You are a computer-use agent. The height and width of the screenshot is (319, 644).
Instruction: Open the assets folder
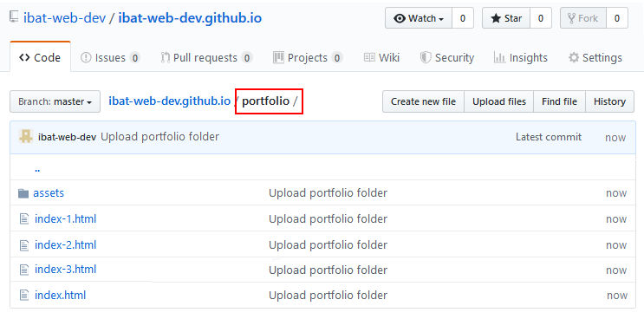pyautogui.click(x=49, y=193)
